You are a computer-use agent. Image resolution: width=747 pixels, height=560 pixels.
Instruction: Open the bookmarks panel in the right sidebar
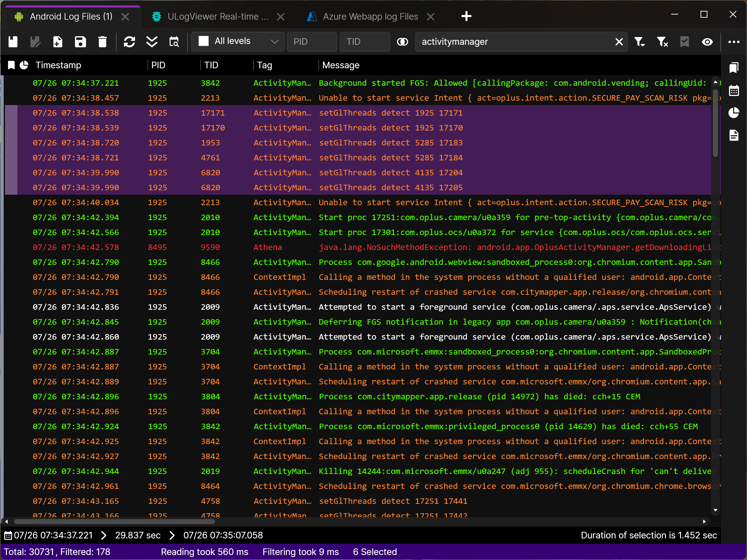734,67
